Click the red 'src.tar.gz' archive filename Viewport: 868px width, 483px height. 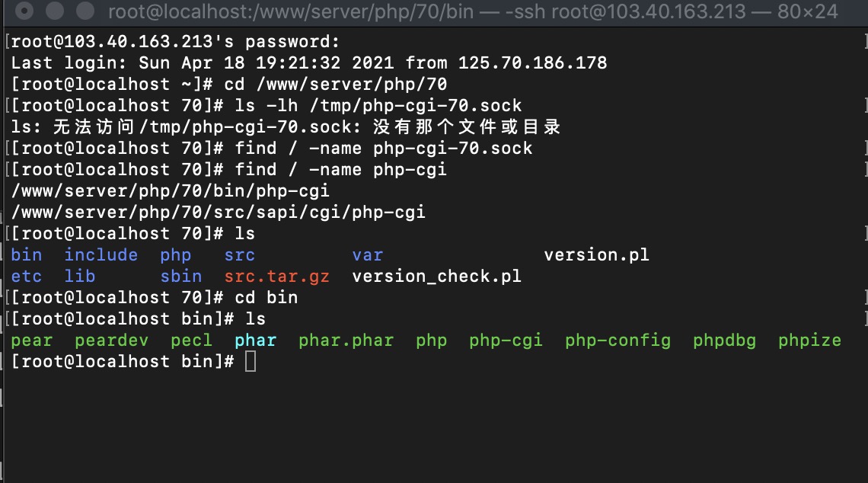click(277, 277)
